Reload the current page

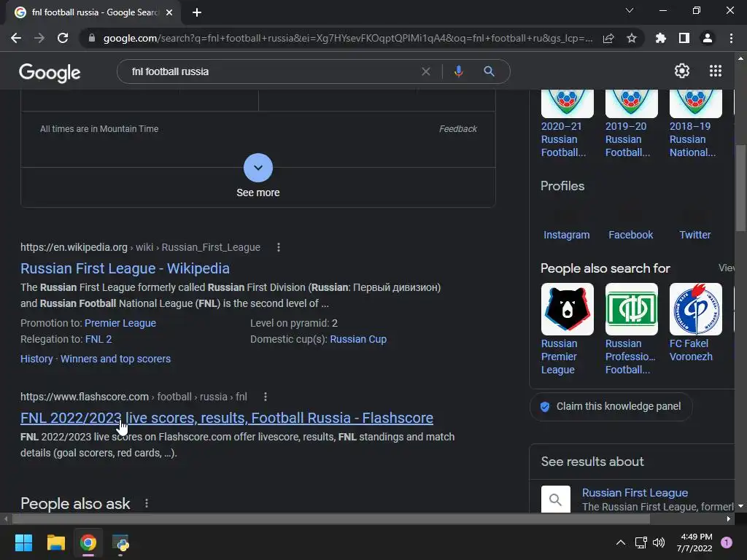[63, 38]
